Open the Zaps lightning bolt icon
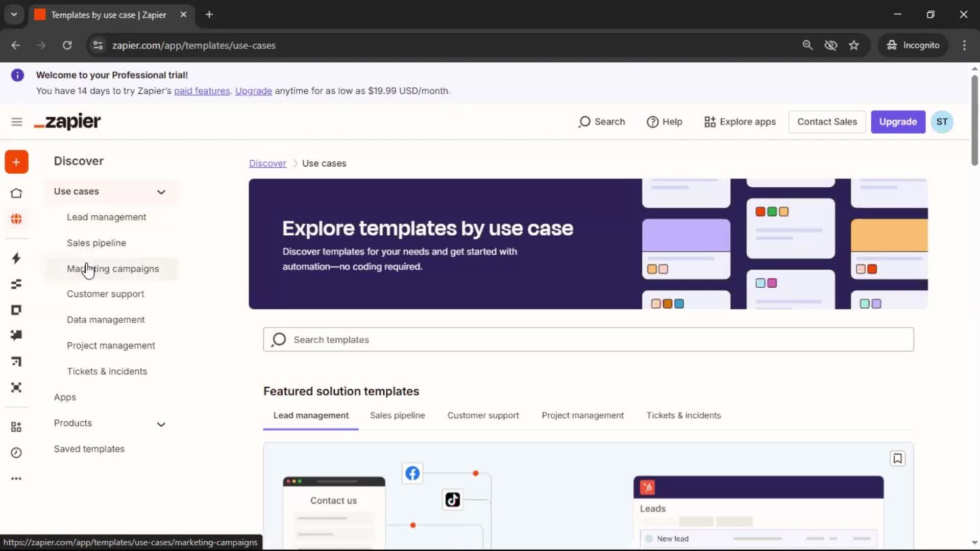Screen dimensions: 980x551 [x=16, y=258]
